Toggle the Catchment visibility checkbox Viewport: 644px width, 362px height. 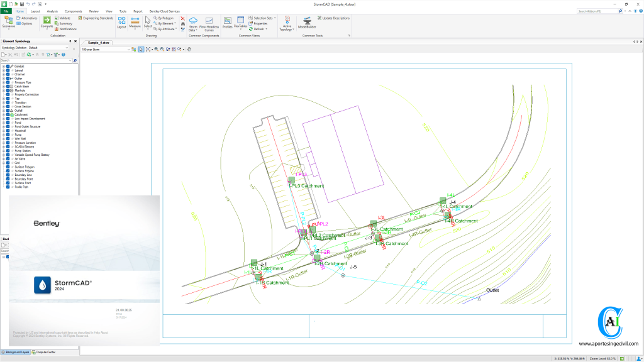[8, 114]
